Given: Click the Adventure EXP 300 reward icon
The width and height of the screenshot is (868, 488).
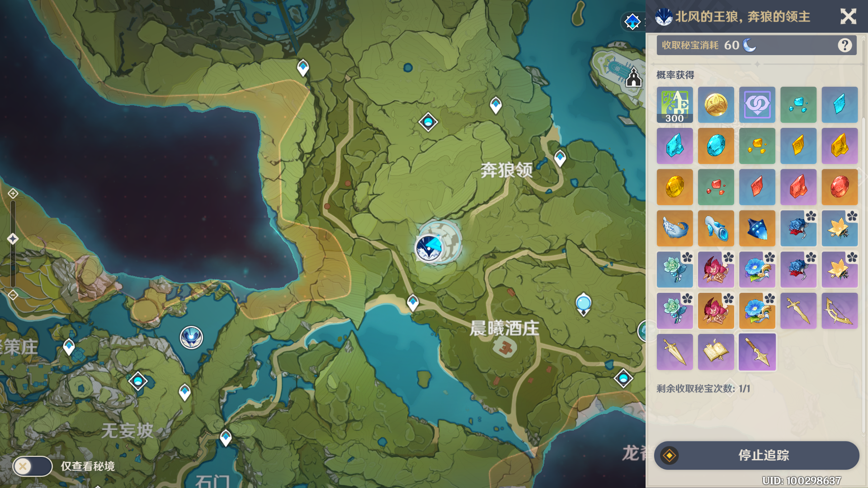Looking at the screenshot, I should point(675,105).
